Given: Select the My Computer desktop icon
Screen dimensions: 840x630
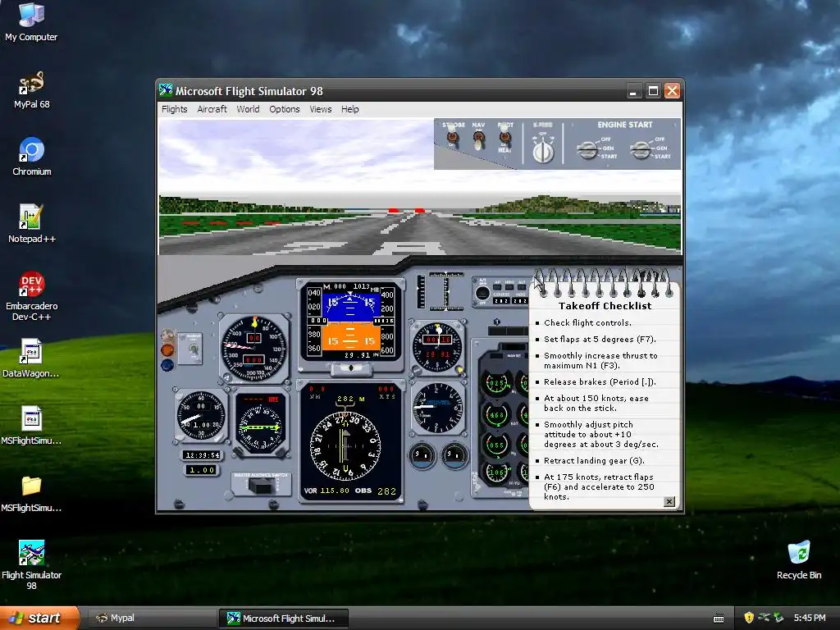Looking at the screenshot, I should click(31, 21).
